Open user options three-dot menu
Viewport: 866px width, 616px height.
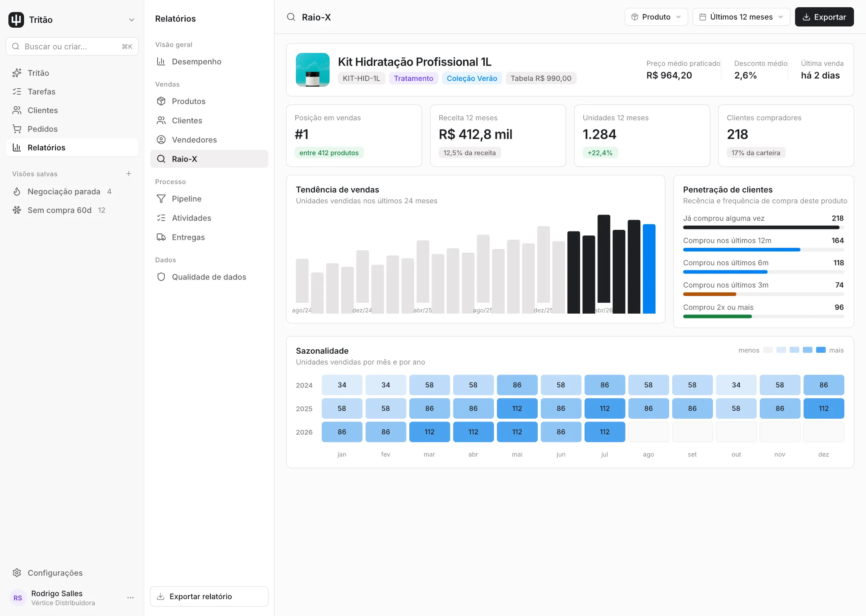point(130,598)
